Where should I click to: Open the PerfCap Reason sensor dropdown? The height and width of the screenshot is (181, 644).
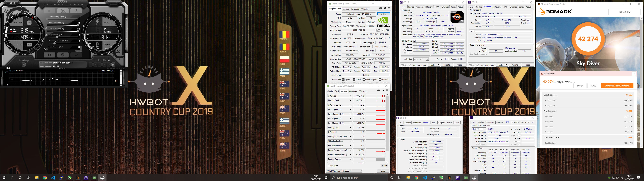pos(351,159)
